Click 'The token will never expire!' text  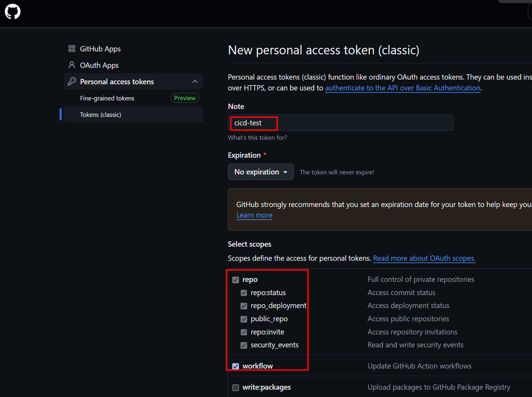(337, 172)
